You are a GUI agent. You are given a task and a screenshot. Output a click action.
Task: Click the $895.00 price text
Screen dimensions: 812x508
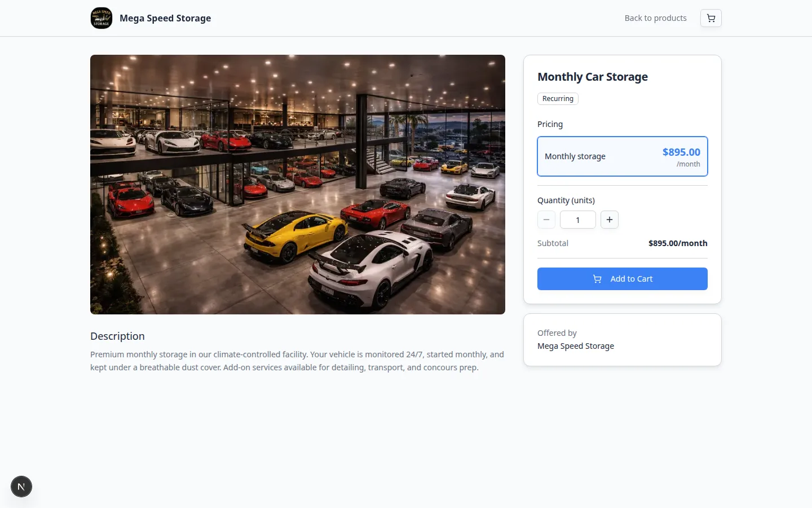[x=681, y=152]
